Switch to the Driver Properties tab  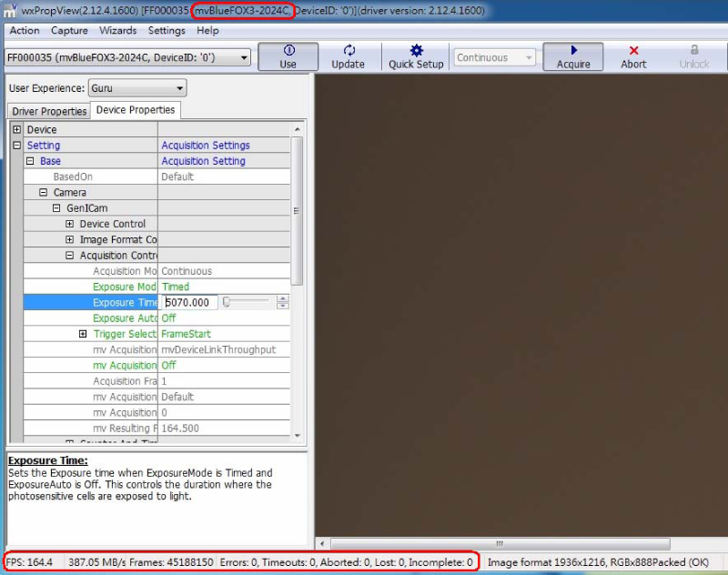click(x=49, y=111)
